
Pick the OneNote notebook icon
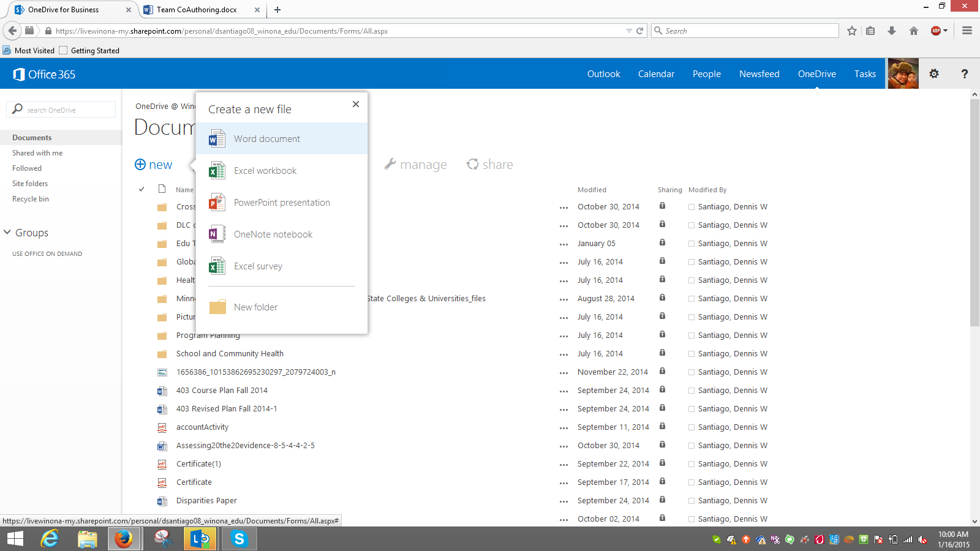click(x=217, y=234)
